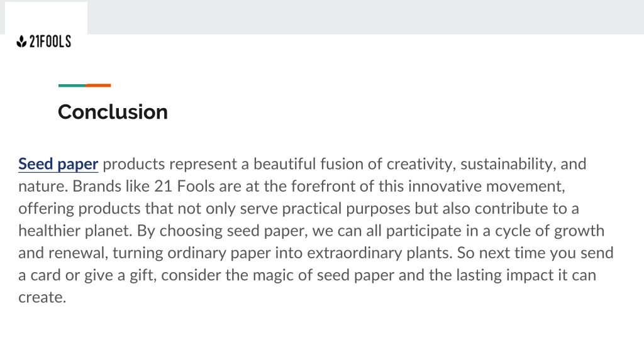Click the word "sustainability" in the paragraph
644x362 pixels.
[x=507, y=164]
